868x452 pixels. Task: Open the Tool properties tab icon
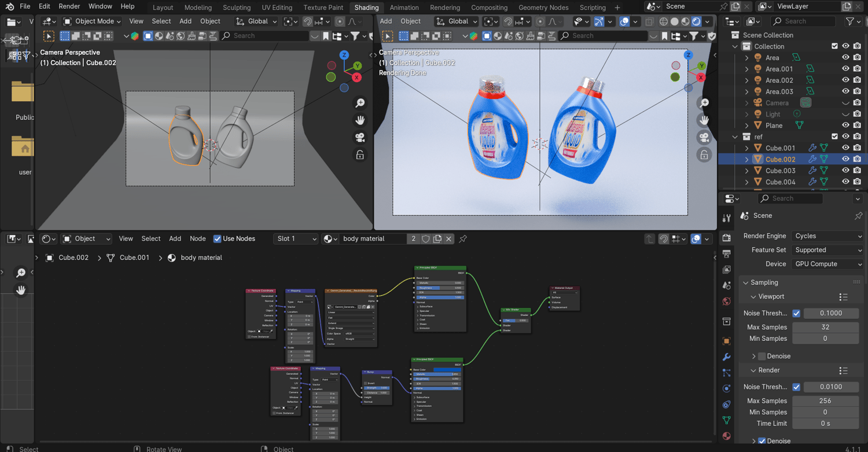tap(727, 218)
